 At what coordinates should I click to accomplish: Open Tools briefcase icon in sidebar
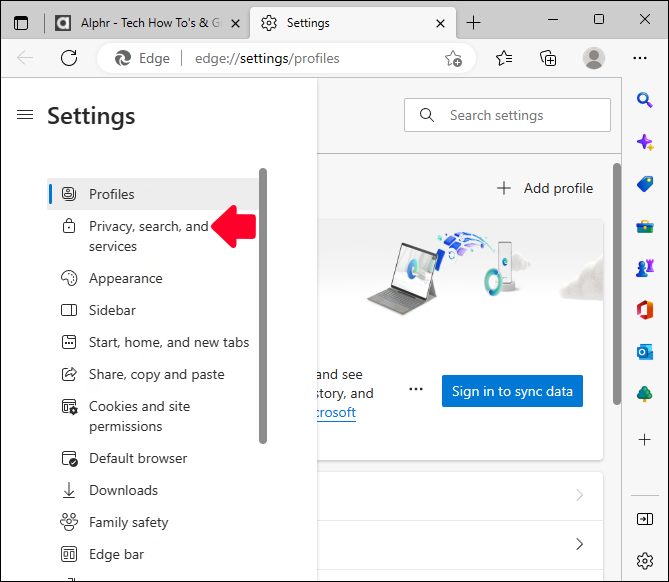coord(645,226)
